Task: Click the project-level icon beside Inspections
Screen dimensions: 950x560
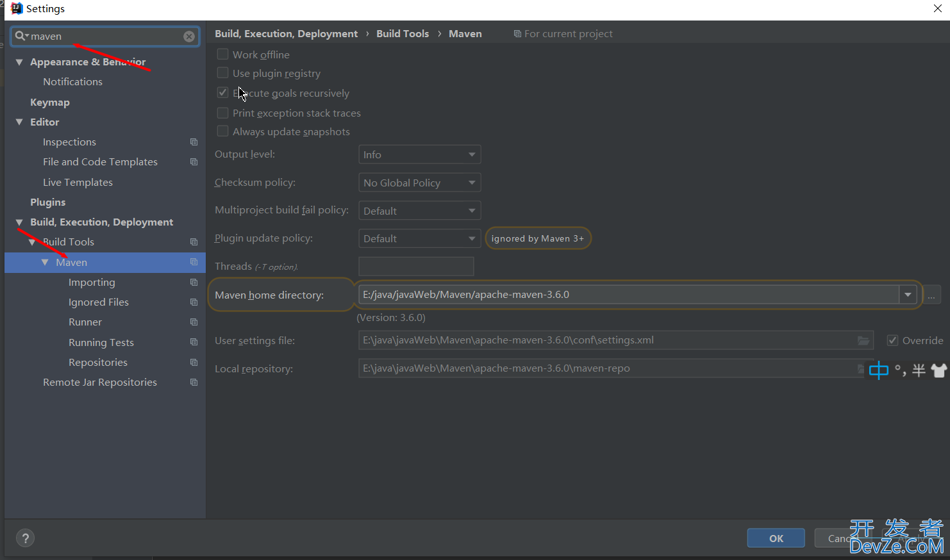Action: [x=194, y=142]
